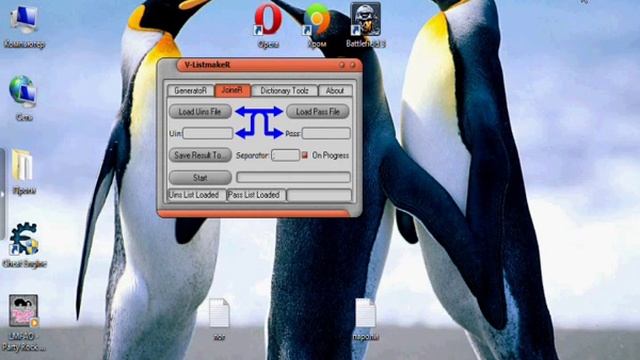
Task: Click the V-ListmakeR title bar text
Action: coord(207,65)
